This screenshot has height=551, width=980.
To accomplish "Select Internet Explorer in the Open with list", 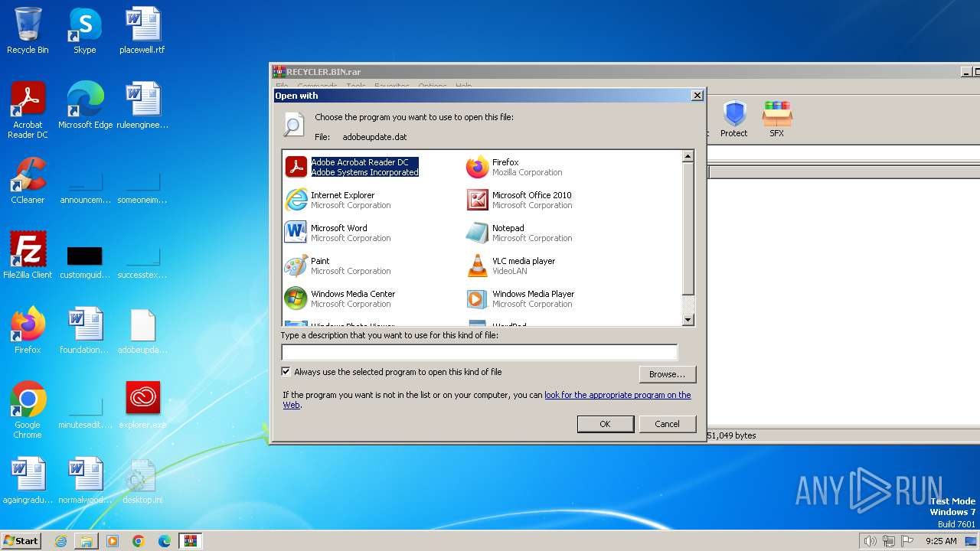I will (338, 200).
